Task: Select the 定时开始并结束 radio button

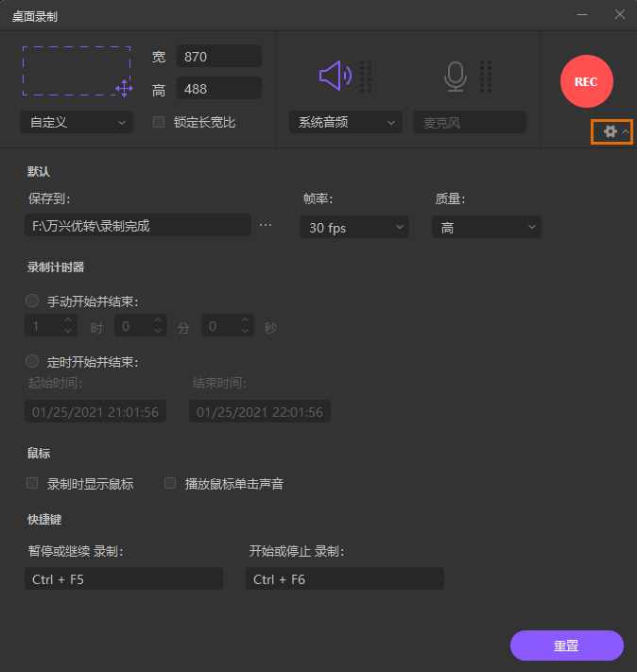Action: 32,361
